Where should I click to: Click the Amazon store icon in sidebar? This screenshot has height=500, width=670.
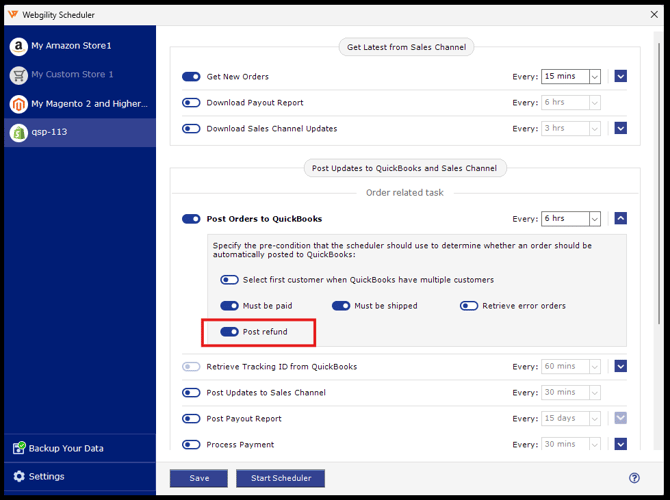pos(17,46)
